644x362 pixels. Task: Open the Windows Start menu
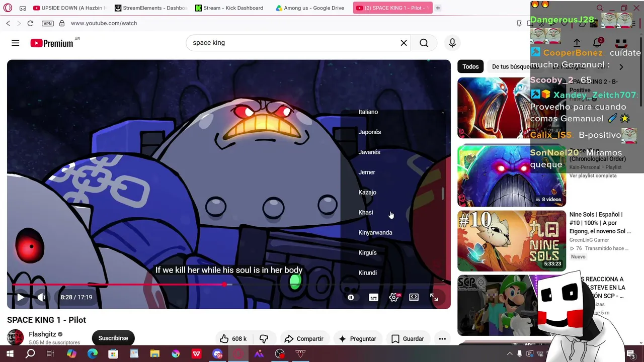[x=10, y=354]
